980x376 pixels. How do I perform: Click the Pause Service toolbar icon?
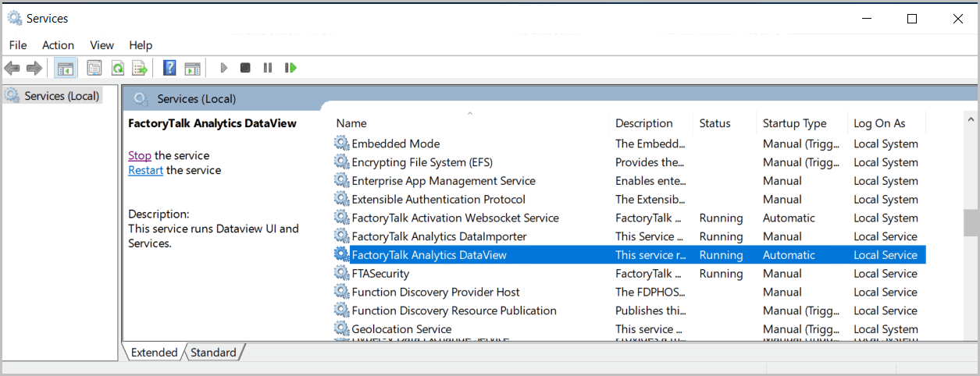pyautogui.click(x=268, y=68)
